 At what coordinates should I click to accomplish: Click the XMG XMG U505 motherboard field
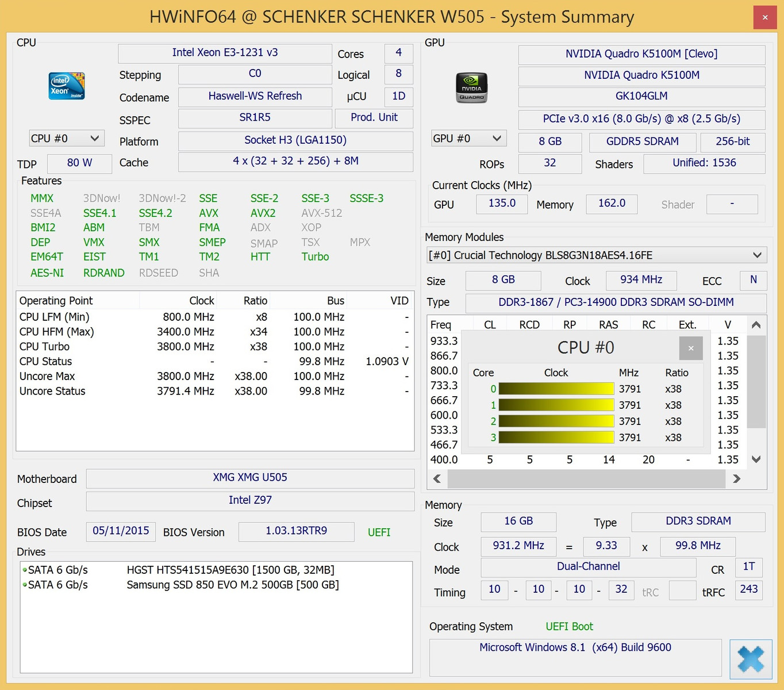point(250,478)
